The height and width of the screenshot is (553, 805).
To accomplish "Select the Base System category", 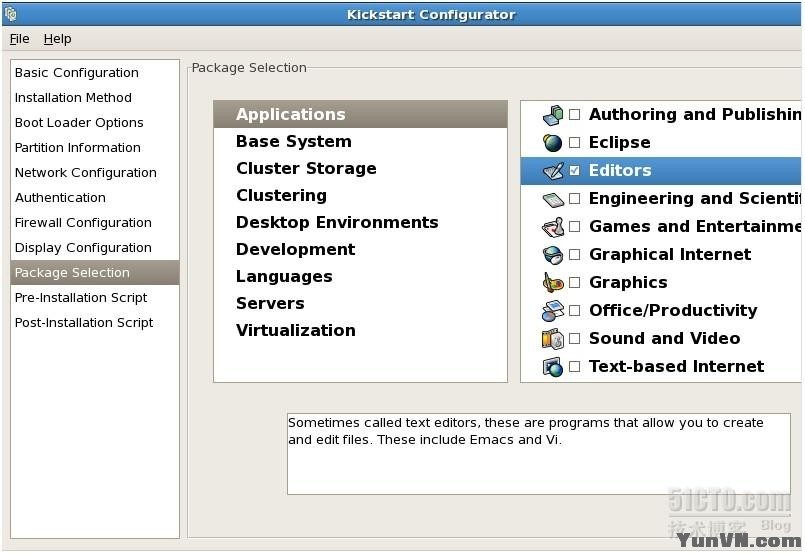I will click(x=294, y=142).
